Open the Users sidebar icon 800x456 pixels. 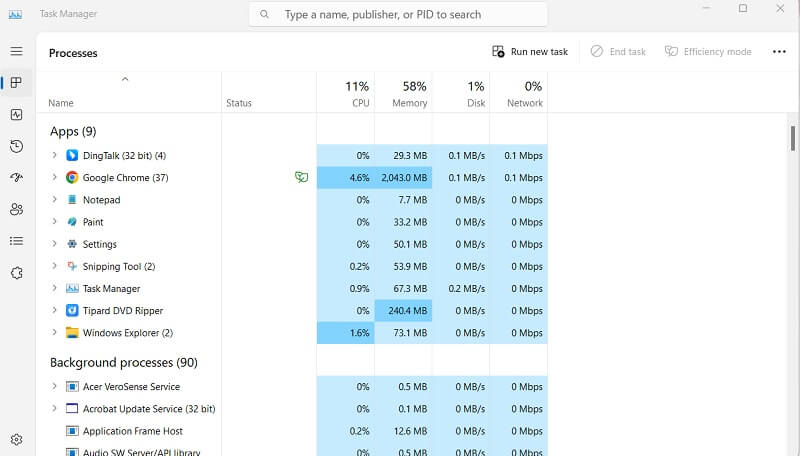click(16, 209)
